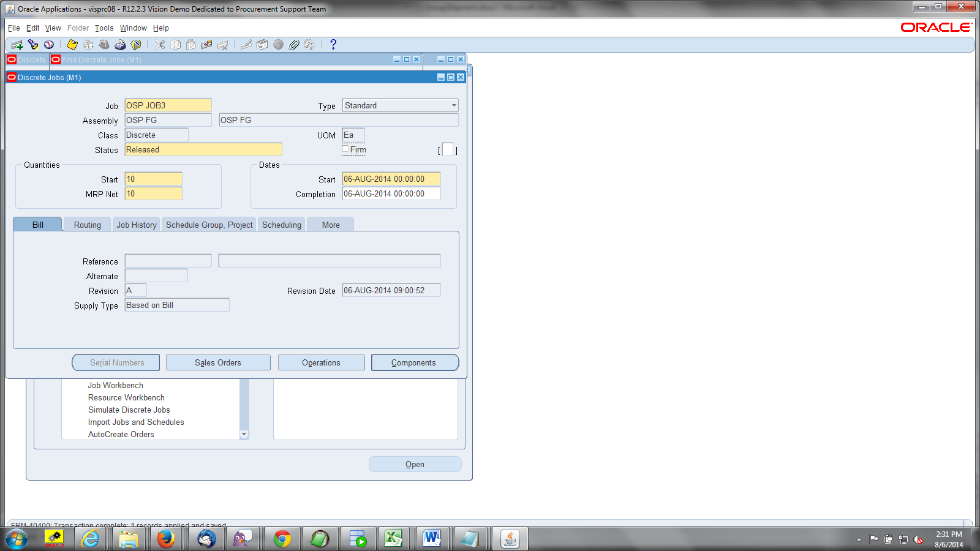Image resolution: width=980 pixels, height=551 pixels.
Task: Open the Tools menu
Action: pyautogui.click(x=104, y=28)
